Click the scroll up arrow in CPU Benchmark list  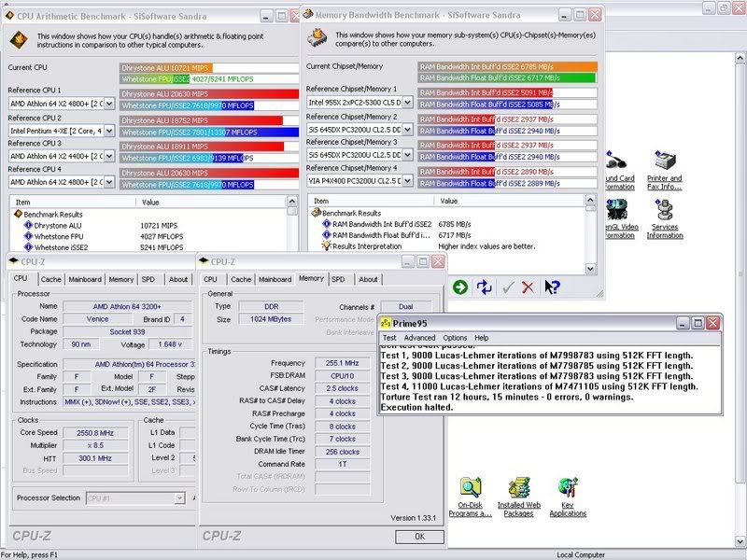tap(291, 202)
